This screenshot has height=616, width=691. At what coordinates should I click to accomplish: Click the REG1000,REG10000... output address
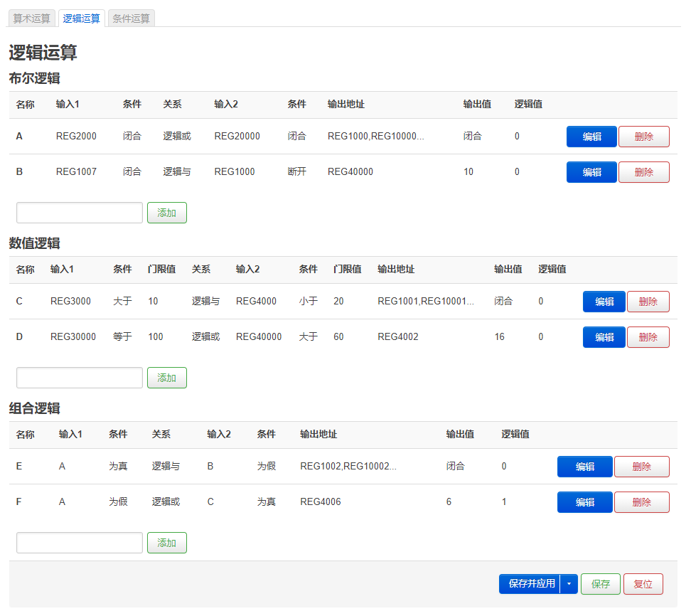[x=376, y=137]
